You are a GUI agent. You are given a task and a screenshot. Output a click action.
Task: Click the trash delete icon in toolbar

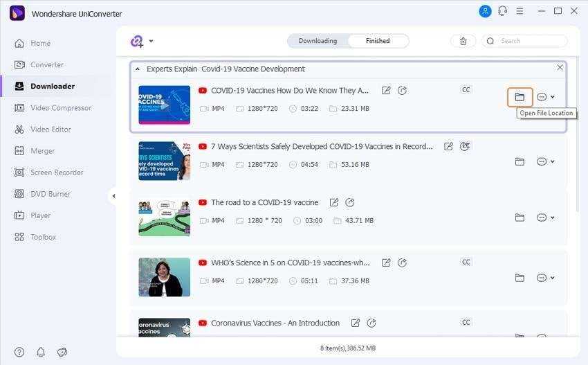coord(463,42)
